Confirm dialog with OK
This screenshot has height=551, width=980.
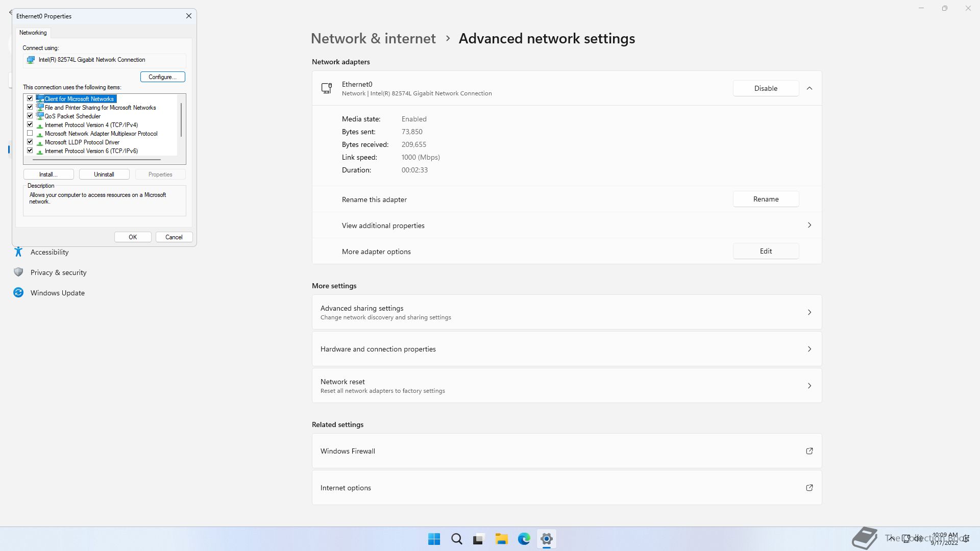pyautogui.click(x=133, y=237)
